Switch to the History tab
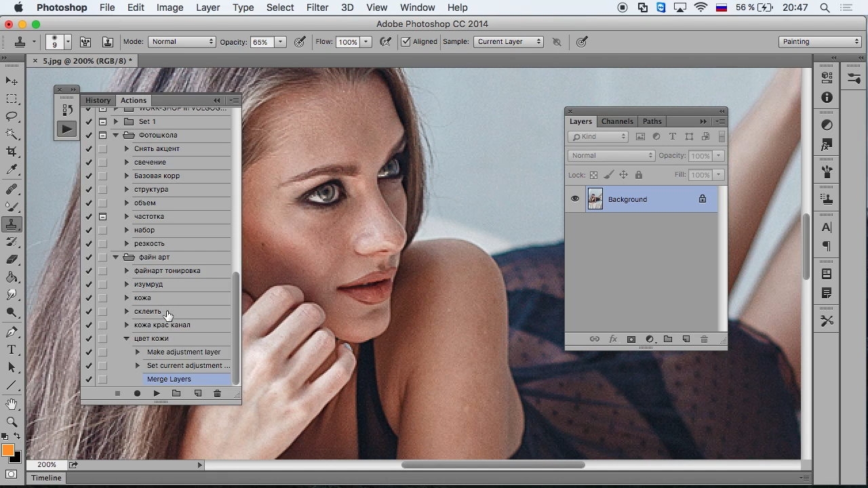Image resolution: width=868 pixels, height=488 pixels. click(98, 100)
